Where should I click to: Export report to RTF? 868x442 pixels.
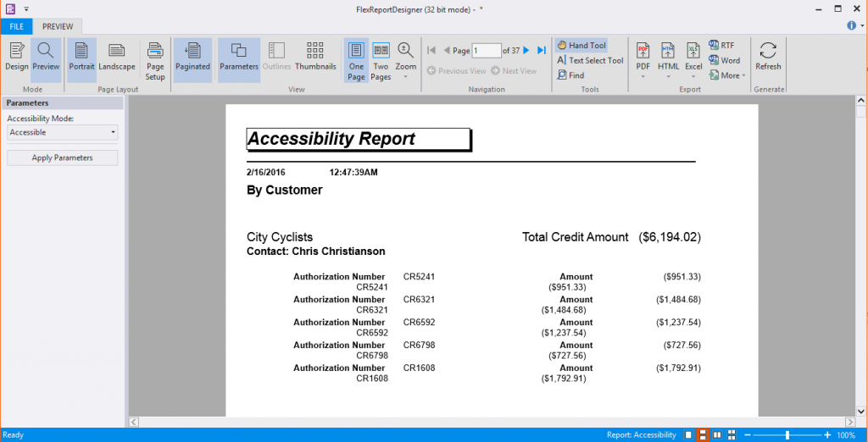(722, 46)
